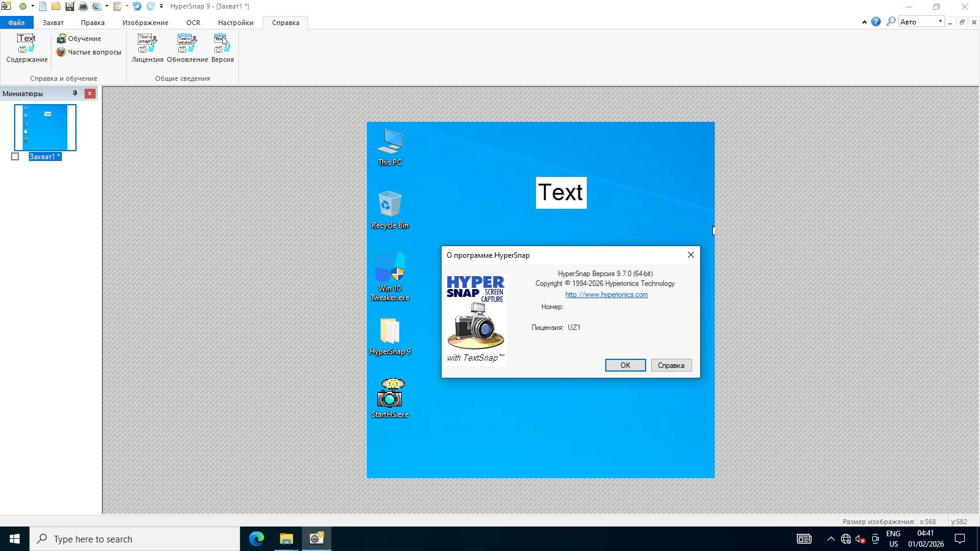
Task: Switch to the Правка ribbon tab
Action: click(x=92, y=23)
